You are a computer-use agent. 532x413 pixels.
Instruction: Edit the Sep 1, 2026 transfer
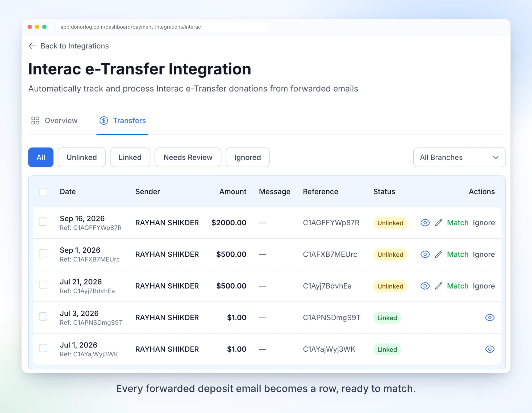(x=438, y=254)
